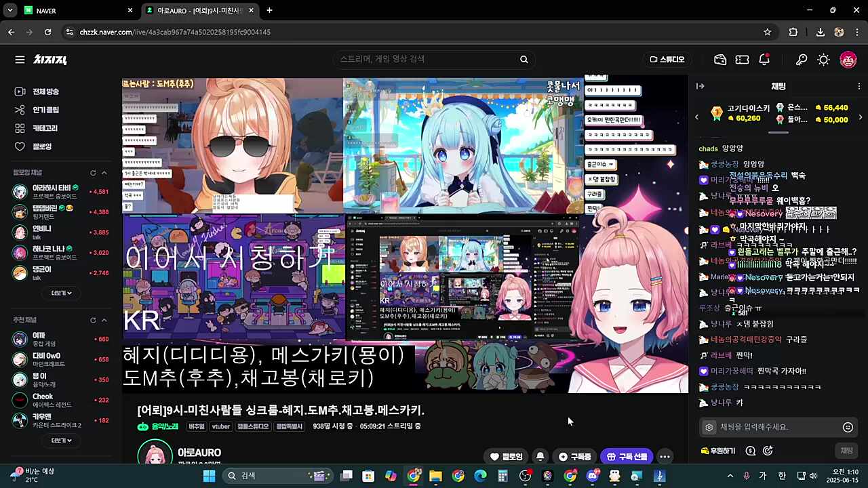Viewport: 868px width, 488px height.
Task: Refresh the 추천 채널 list
Action: (93, 320)
